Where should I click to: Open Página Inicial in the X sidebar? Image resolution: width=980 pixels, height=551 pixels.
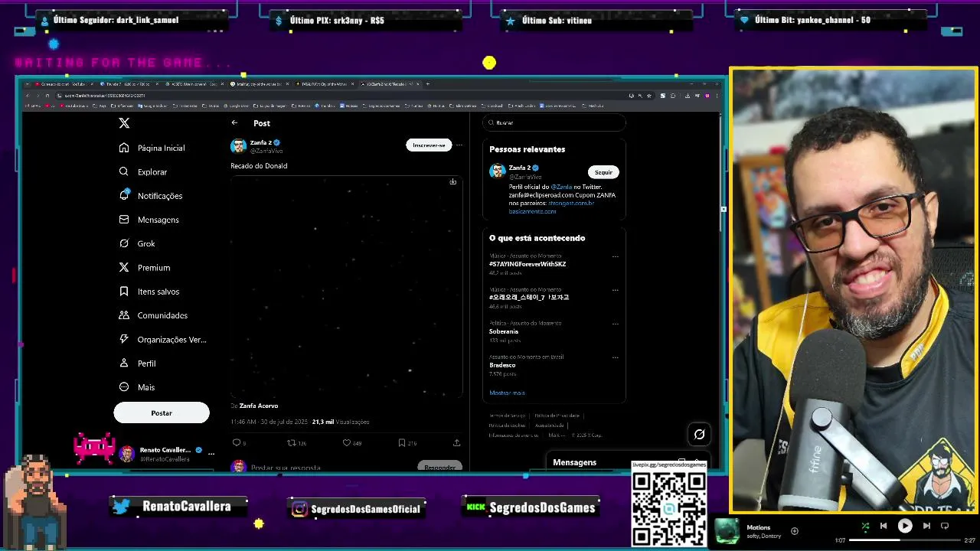[x=152, y=148]
